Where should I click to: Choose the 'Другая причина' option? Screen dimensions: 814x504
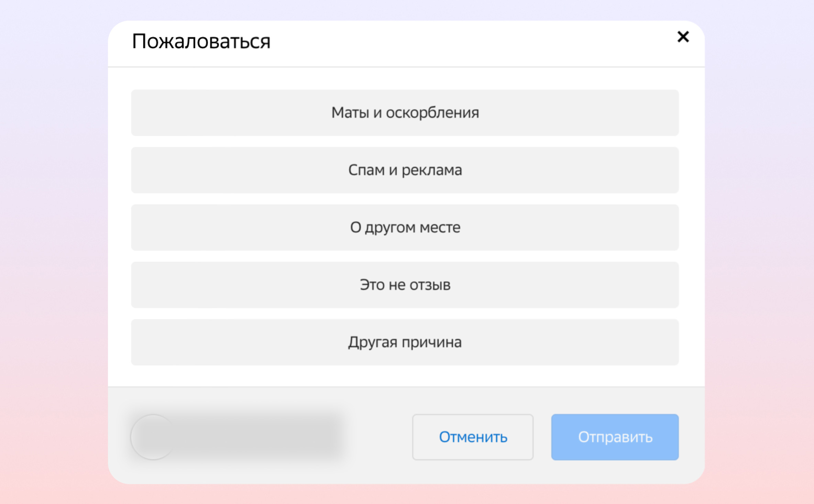click(x=405, y=342)
